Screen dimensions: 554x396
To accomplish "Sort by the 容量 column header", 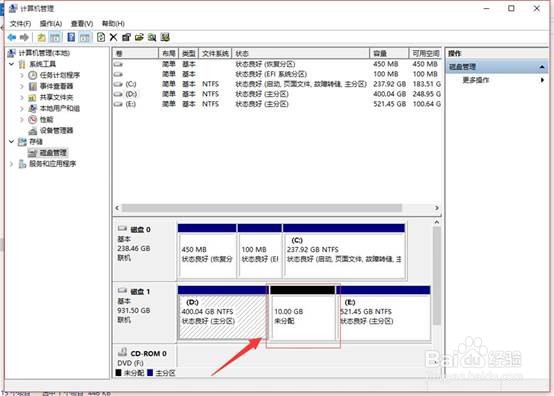I will [x=389, y=53].
